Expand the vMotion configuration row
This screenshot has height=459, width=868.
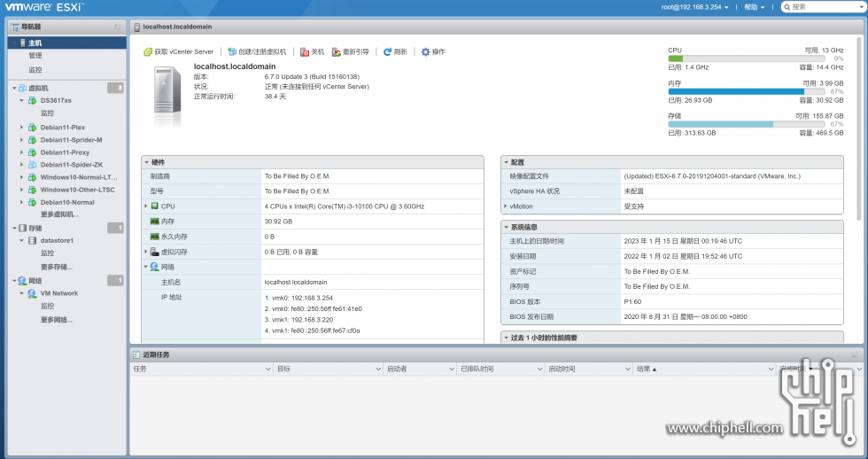(x=506, y=206)
